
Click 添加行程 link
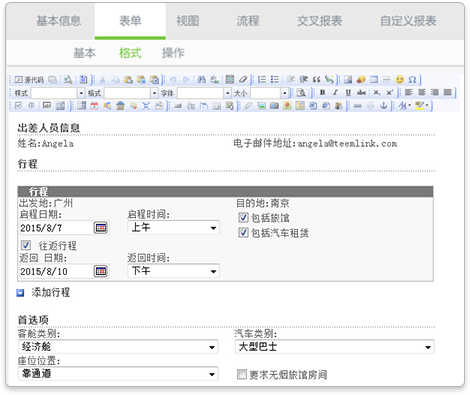point(51,292)
